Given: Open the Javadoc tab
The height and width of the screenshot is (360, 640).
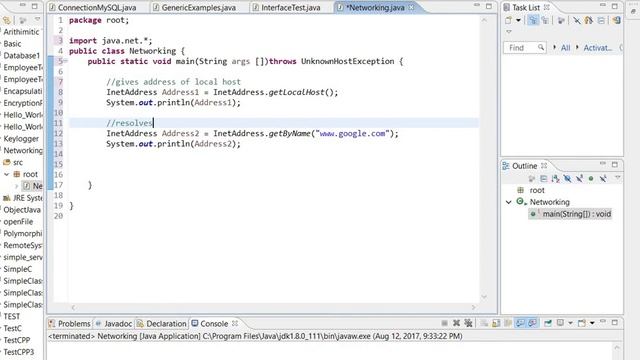Looking at the screenshot, I should [x=114, y=324].
